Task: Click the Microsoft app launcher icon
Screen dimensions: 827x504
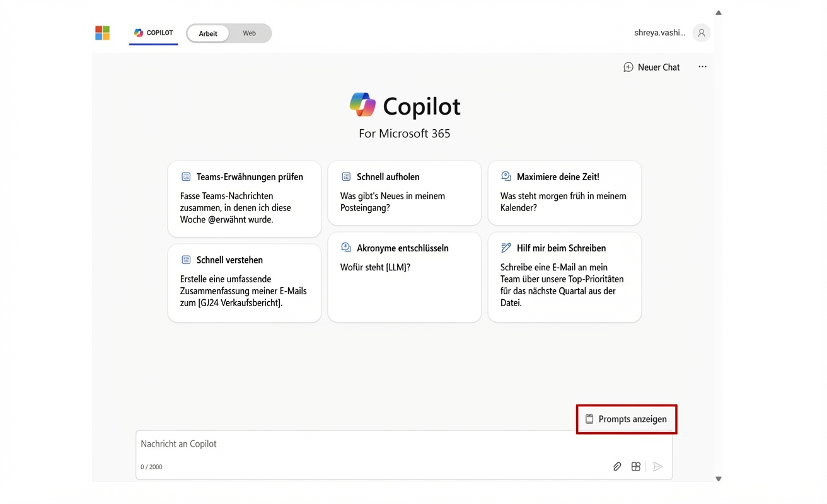Action: point(102,33)
